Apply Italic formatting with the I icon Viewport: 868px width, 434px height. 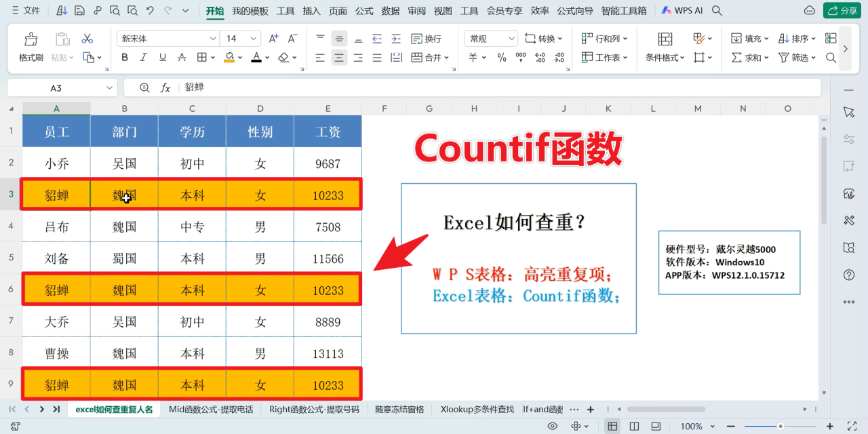coord(144,58)
